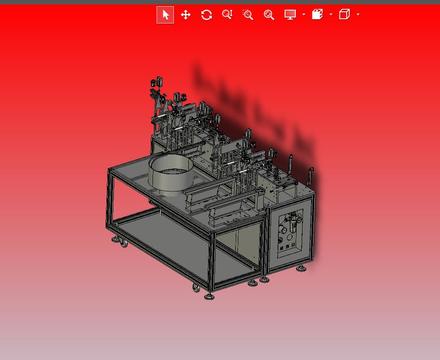The image size is (440, 360).
Task: Select the dynamic Zoom in/out tool
Action: [x=269, y=15]
